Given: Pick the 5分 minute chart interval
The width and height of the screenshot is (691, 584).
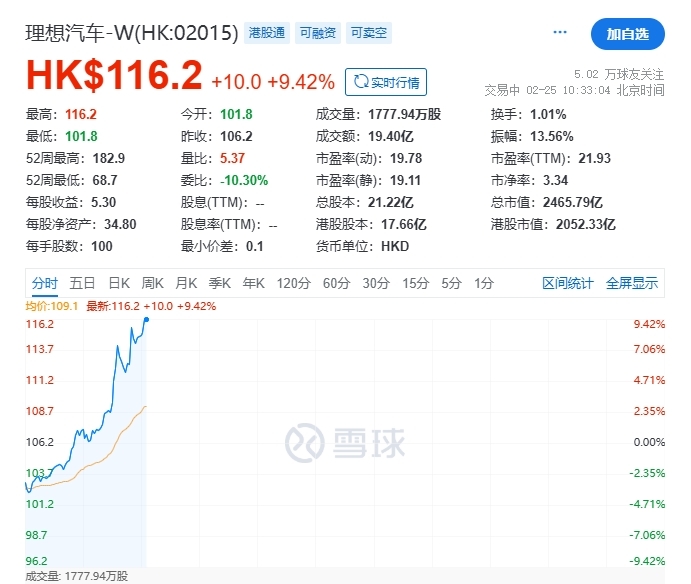Looking at the screenshot, I should click(x=451, y=283).
